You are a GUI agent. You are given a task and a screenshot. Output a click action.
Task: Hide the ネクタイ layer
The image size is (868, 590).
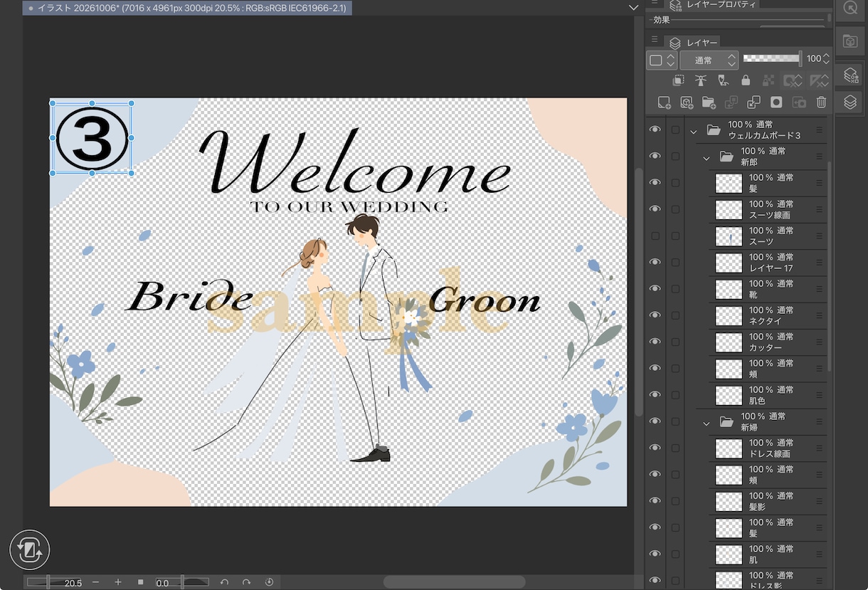(655, 315)
